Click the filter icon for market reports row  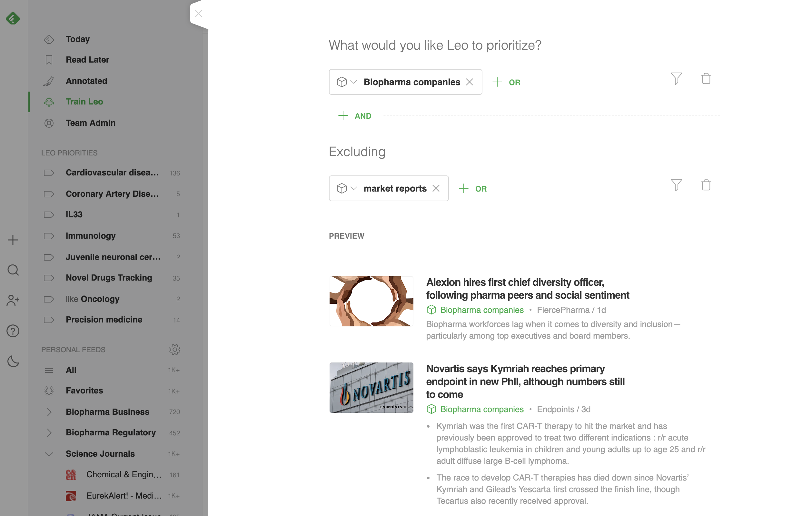pos(676,185)
